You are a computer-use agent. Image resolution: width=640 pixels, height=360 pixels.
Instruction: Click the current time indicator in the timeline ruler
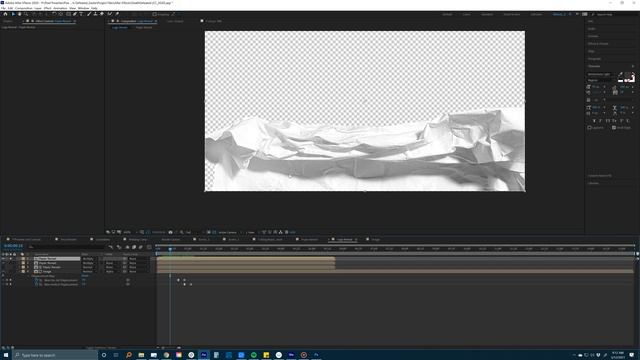coord(170,249)
